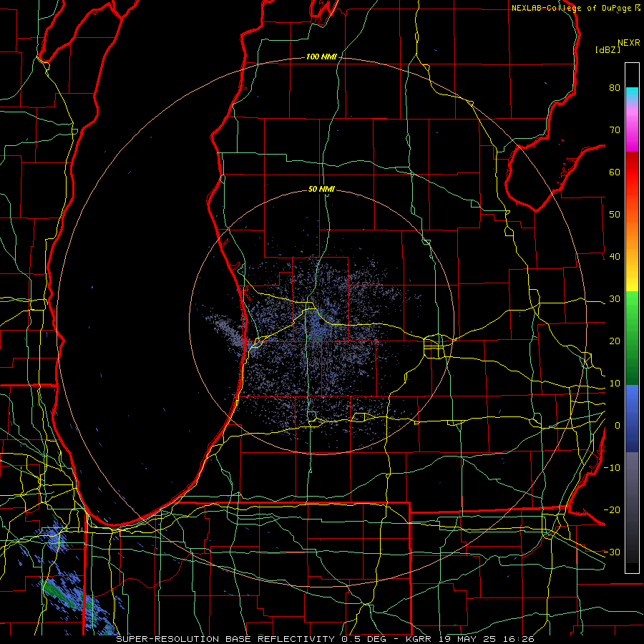Viewport: 644px width, 644px height.
Task: Click the 70 dBZ value on the scale
Action: pos(615,130)
